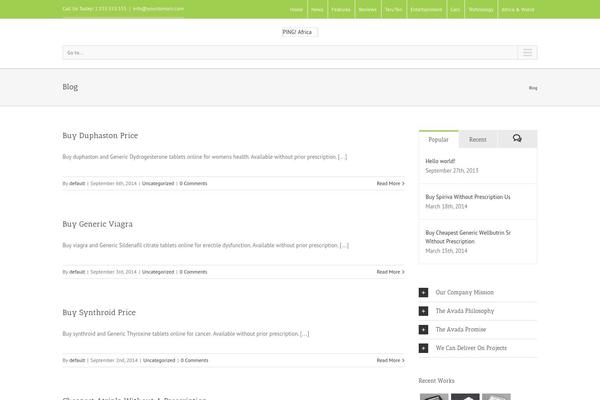600x400 pixels.
Task: Click the 'March 18th, 2014' date text
Action: tap(446, 206)
